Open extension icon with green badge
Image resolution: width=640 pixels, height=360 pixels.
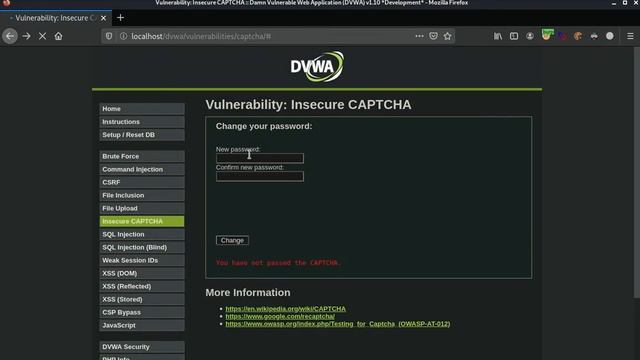(547, 35)
